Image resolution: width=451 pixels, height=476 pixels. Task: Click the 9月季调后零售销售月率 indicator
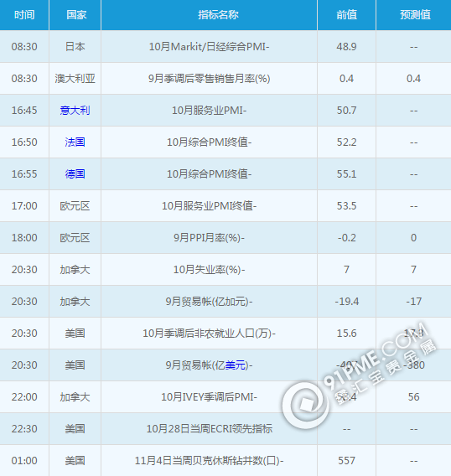coord(209,79)
